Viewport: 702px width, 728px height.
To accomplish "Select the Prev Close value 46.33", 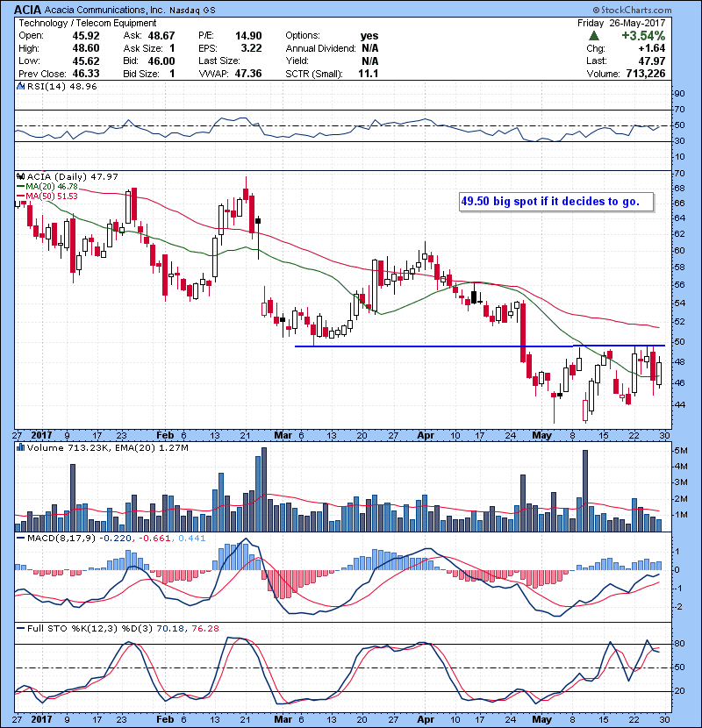I will [86, 74].
